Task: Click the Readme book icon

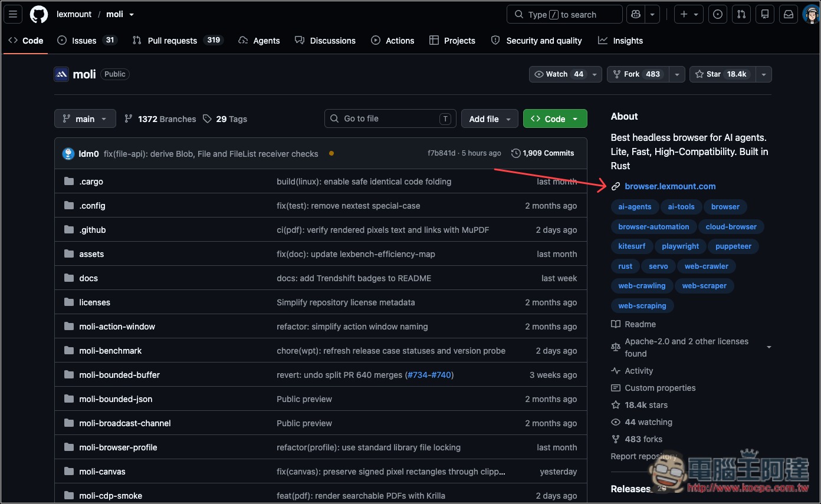Action: pos(616,324)
